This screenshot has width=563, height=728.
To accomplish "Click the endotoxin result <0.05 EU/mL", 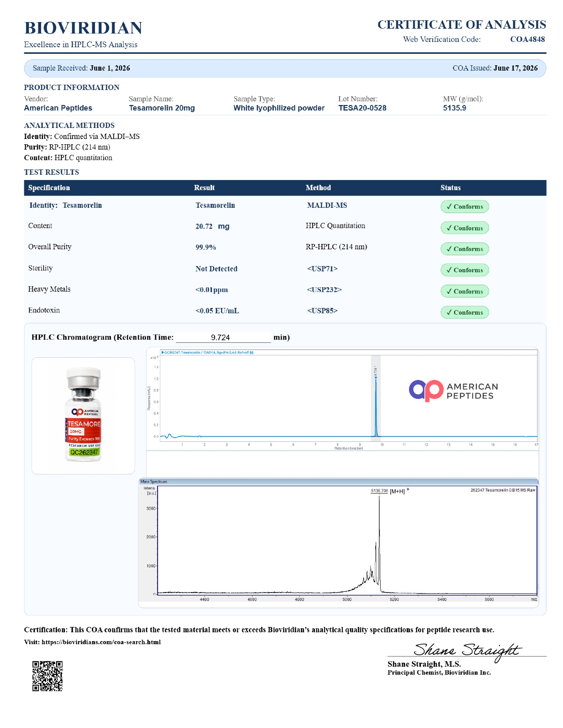I will coord(217,311).
